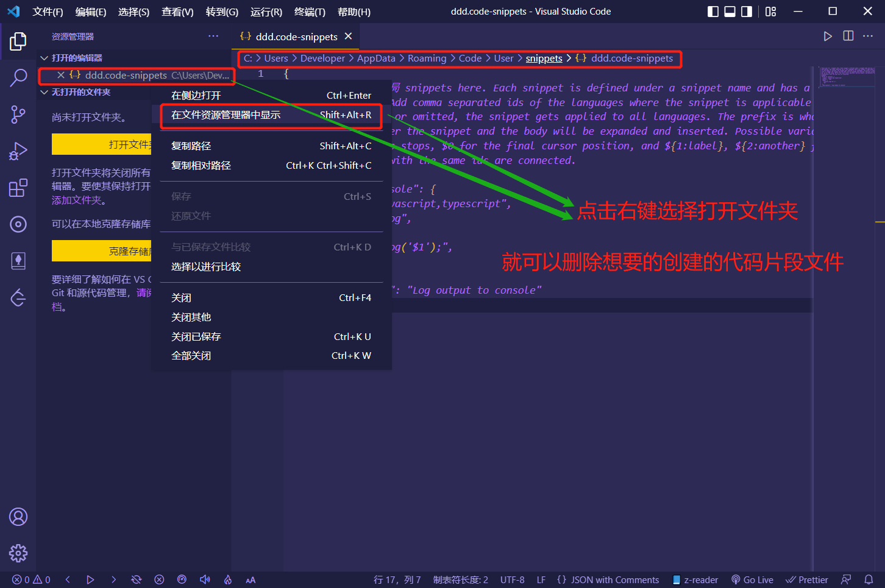The width and height of the screenshot is (885, 588).
Task: Open AppData breadcrumb dropdown
Action: point(376,58)
